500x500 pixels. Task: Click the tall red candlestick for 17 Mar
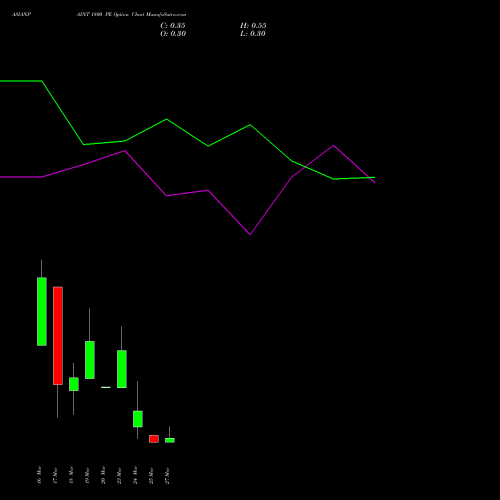(x=58, y=336)
